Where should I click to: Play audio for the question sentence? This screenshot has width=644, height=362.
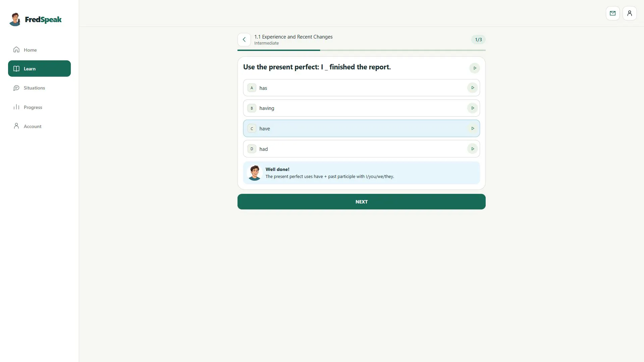coord(474,68)
